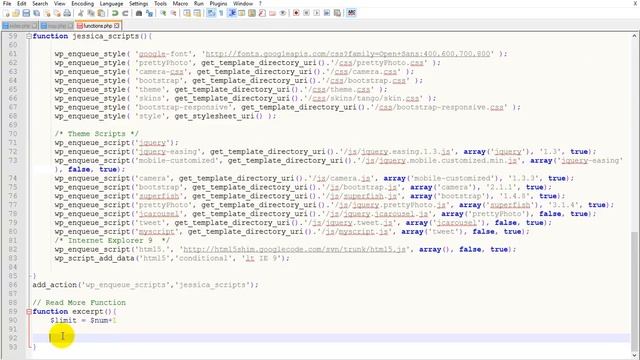
Task: Print the document using the Print icon
Action: pos(67,13)
